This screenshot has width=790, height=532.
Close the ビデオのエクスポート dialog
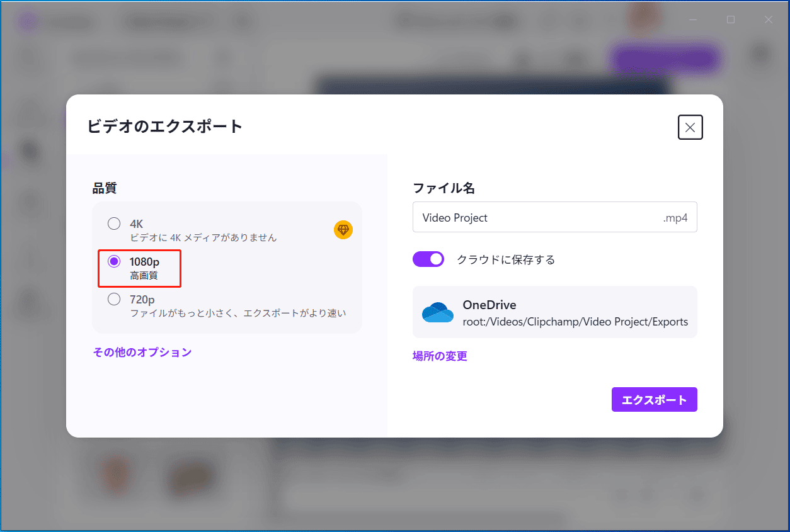point(690,127)
